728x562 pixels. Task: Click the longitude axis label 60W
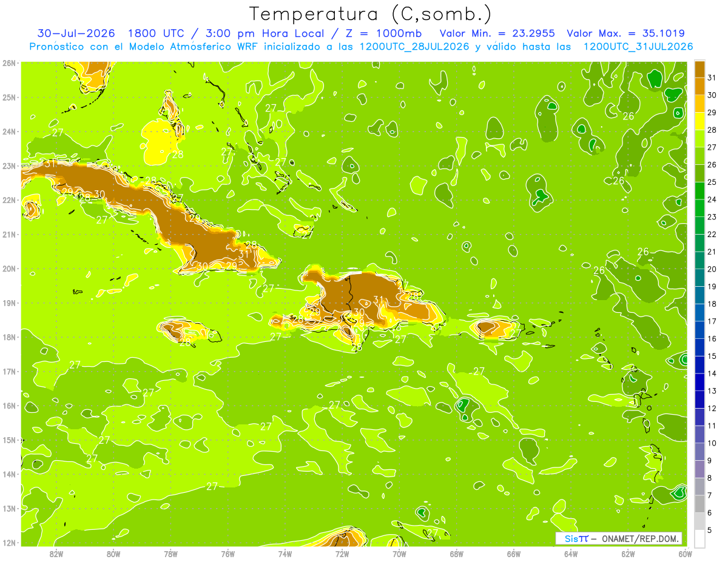point(685,554)
